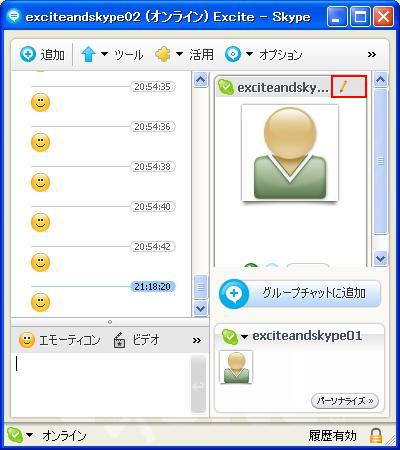Open the オンライン status dropdown at bottom
Screen dimensions: 400x450
pos(29,435)
